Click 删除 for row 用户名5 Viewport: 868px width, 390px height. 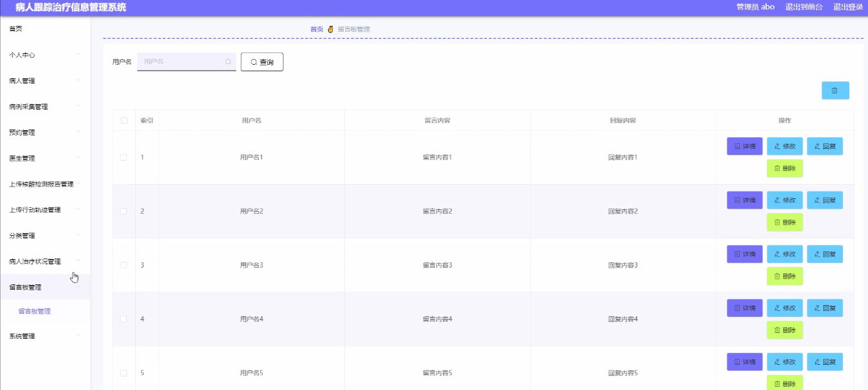coord(785,383)
